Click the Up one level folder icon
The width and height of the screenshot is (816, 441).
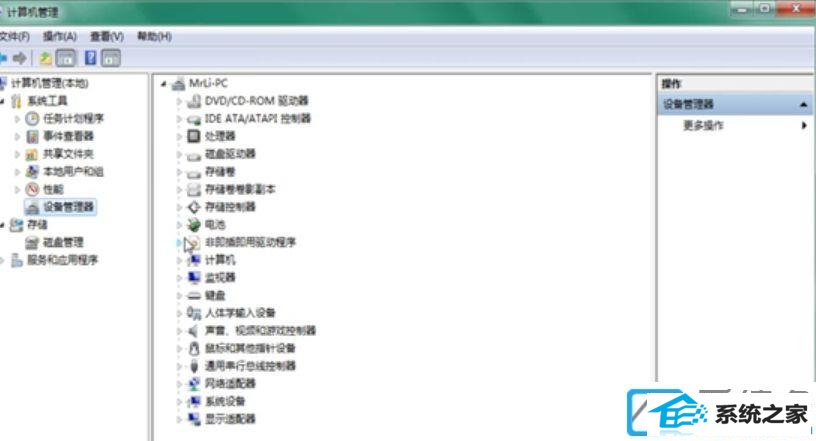point(45,58)
